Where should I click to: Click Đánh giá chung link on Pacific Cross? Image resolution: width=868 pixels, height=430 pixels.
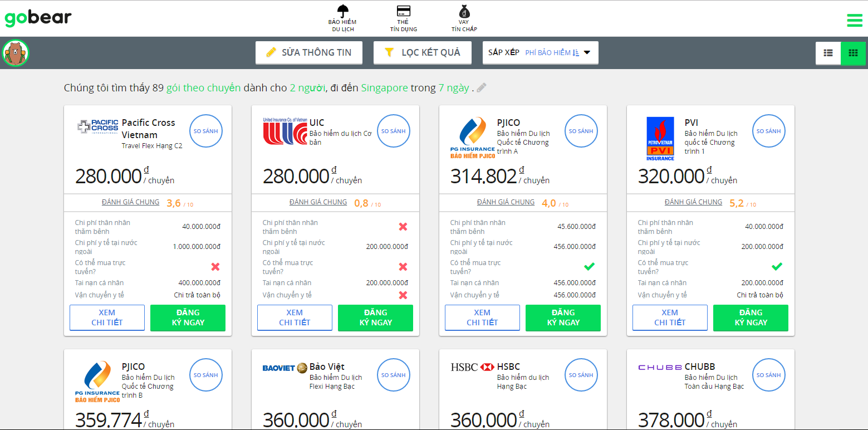[x=130, y=202]
